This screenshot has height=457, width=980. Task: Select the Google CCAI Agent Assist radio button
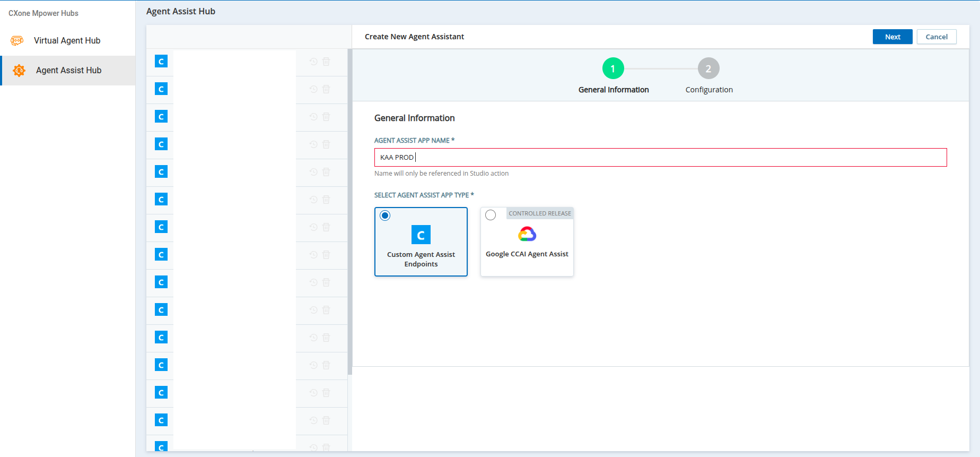[491, 215]
